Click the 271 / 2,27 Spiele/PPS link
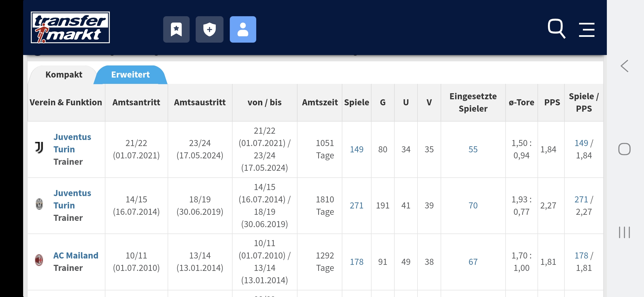The image size is (644, 297). 581,199
